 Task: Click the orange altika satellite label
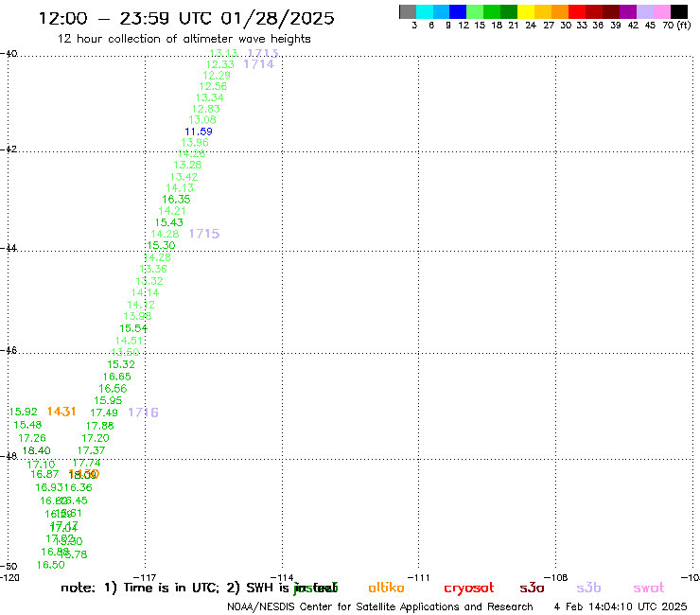click(387, 588)
